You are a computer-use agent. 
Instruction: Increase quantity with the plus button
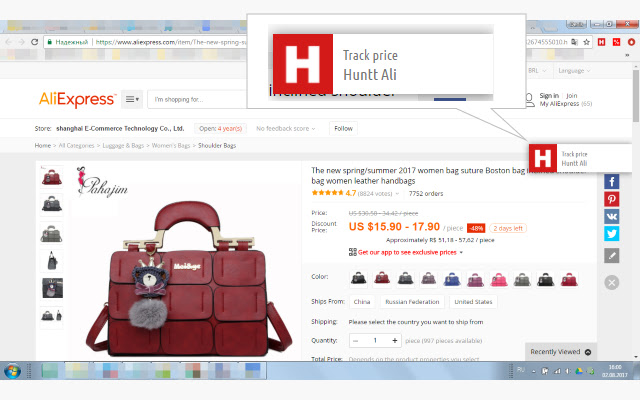[x=395, y=340]
